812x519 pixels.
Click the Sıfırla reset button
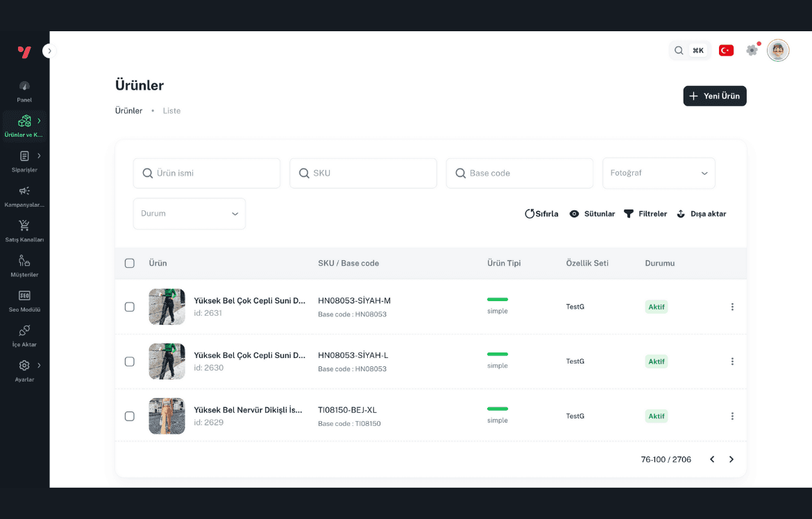pyautogui.click(x=541, y=214)
